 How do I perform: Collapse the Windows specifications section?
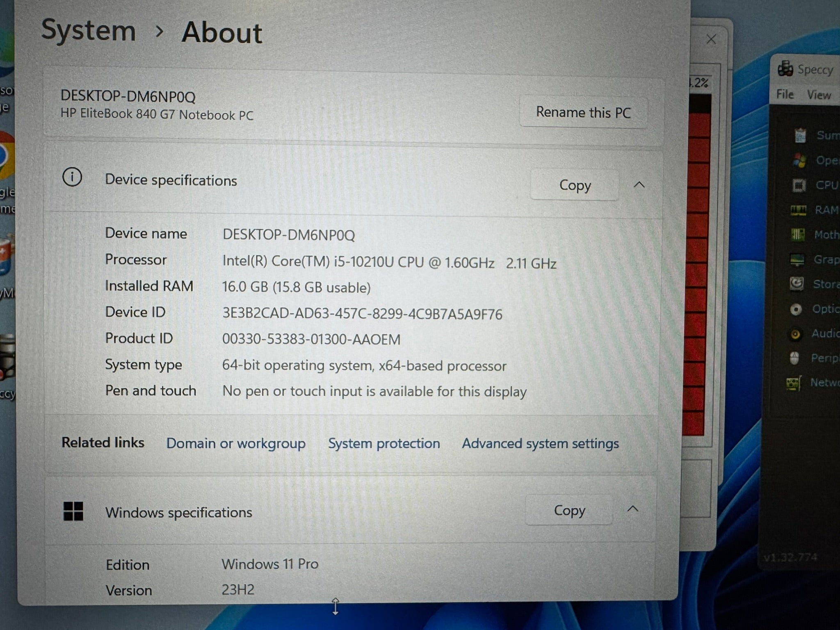point(633,509)
